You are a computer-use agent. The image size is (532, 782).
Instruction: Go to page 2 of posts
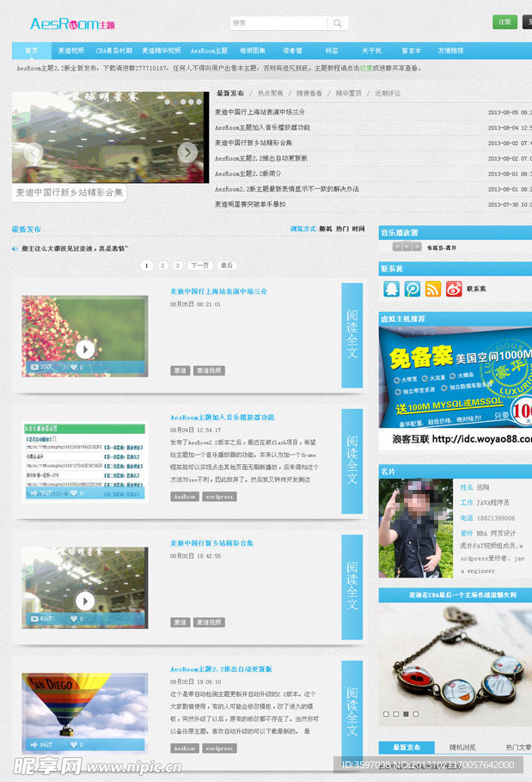(x=162, y=266)
